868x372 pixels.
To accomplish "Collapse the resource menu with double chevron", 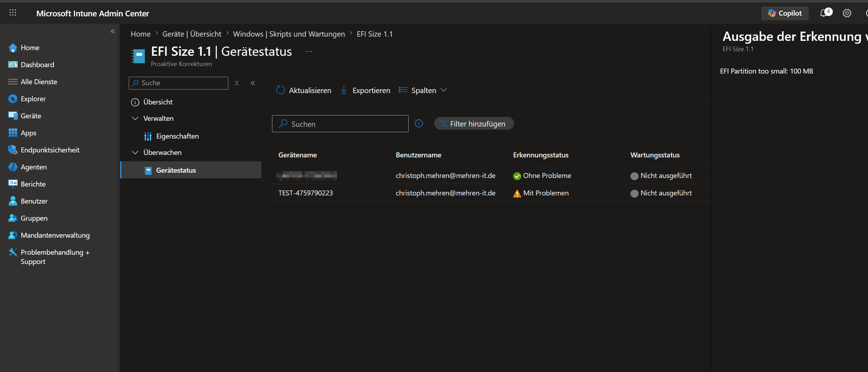I will click(x=253, y=83).
